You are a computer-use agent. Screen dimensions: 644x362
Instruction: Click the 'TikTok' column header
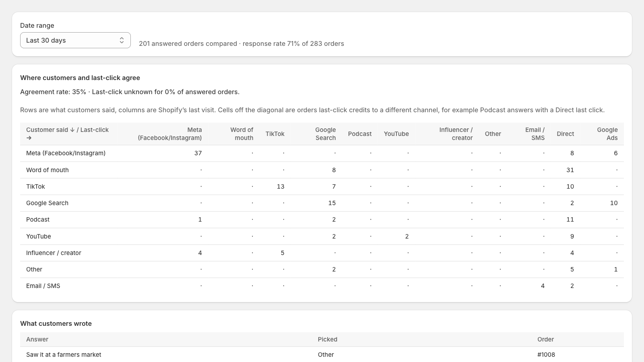tap(275, 134)
